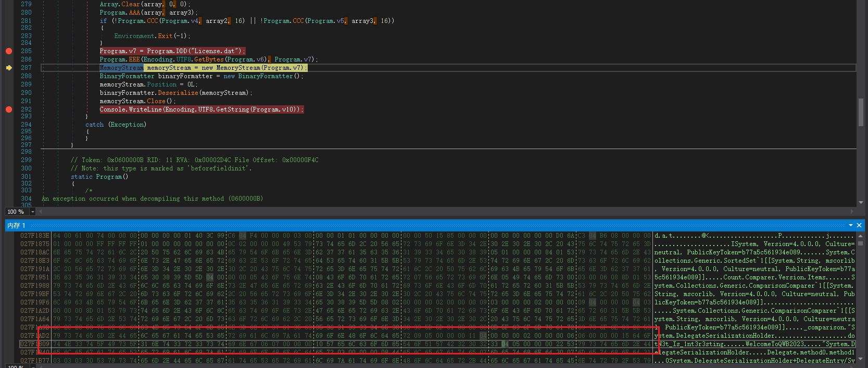Click the WelcomeToQWB2023 ASCII text in memory

pyautogui.click(x=775, y=344)
